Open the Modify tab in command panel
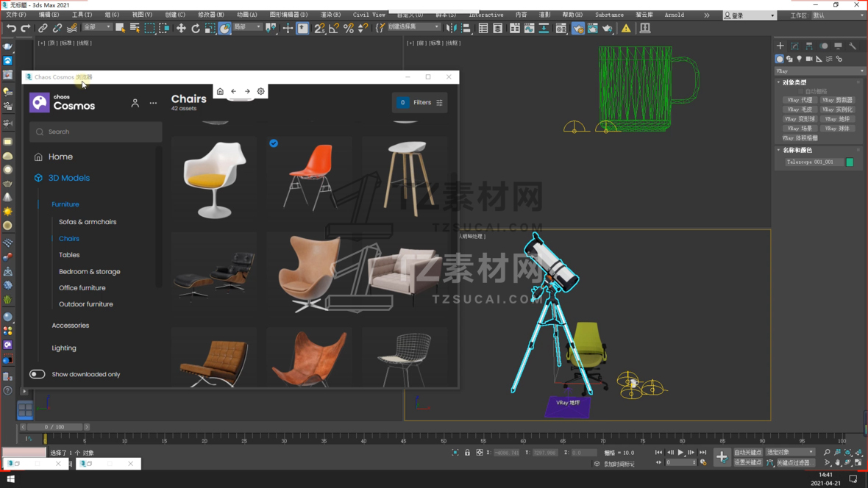The image size is (868, 488). point(794,46)
